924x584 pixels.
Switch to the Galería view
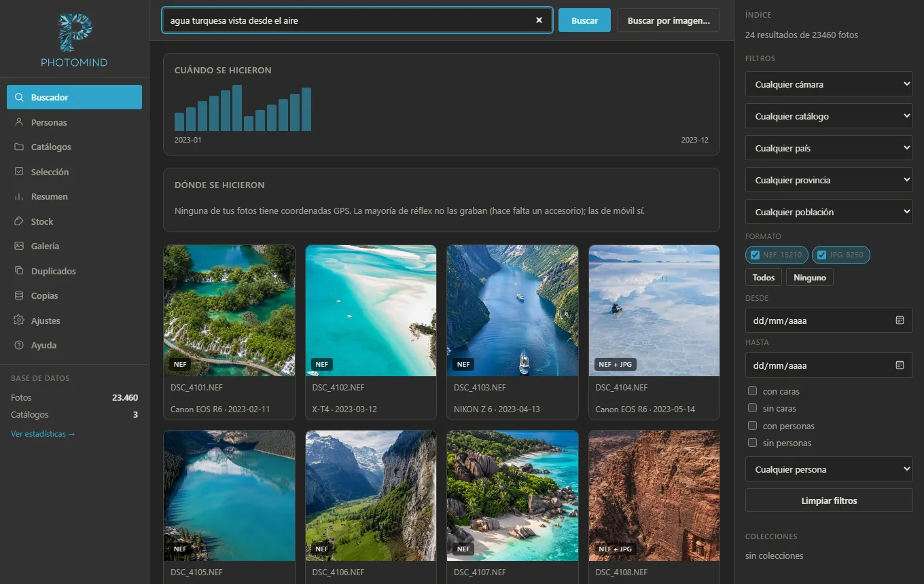click(x=74, y=246)
